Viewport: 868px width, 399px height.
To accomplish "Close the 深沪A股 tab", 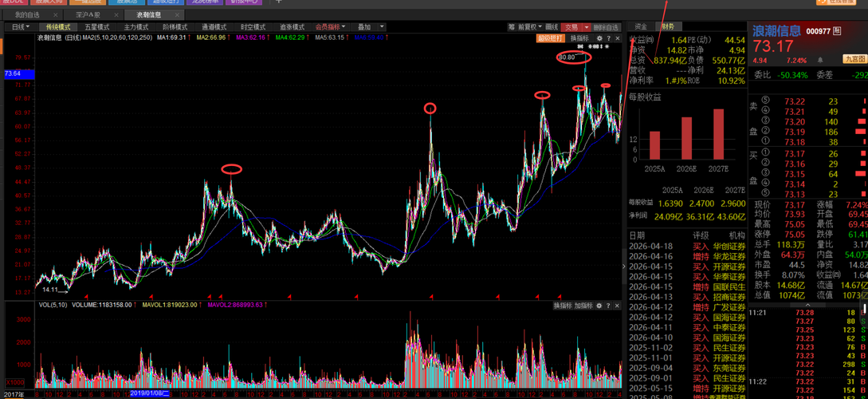I will tap(117, 15).
